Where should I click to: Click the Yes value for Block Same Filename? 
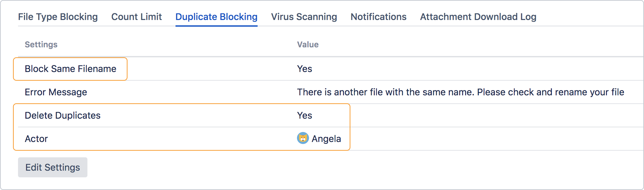pos(304,69)
